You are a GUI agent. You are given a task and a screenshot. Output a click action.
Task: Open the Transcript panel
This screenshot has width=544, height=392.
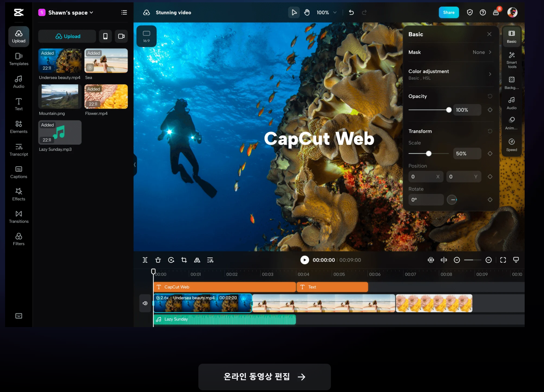click(x=19, y=150)
